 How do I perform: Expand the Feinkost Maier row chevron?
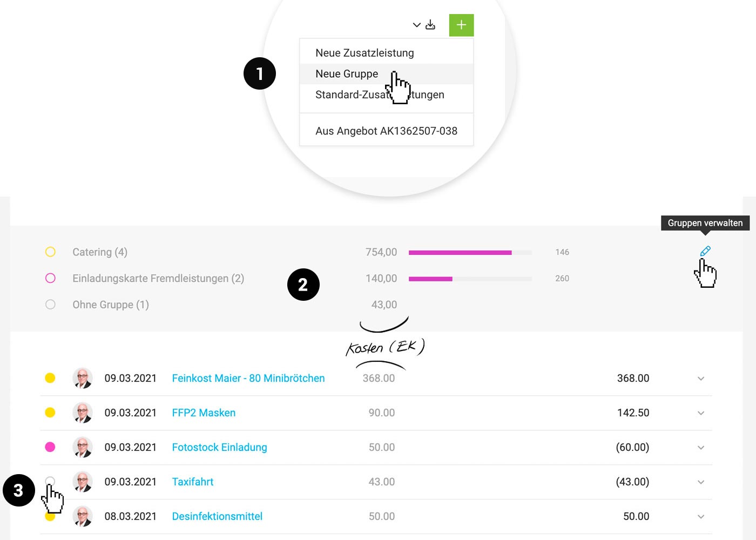(701, 379)
